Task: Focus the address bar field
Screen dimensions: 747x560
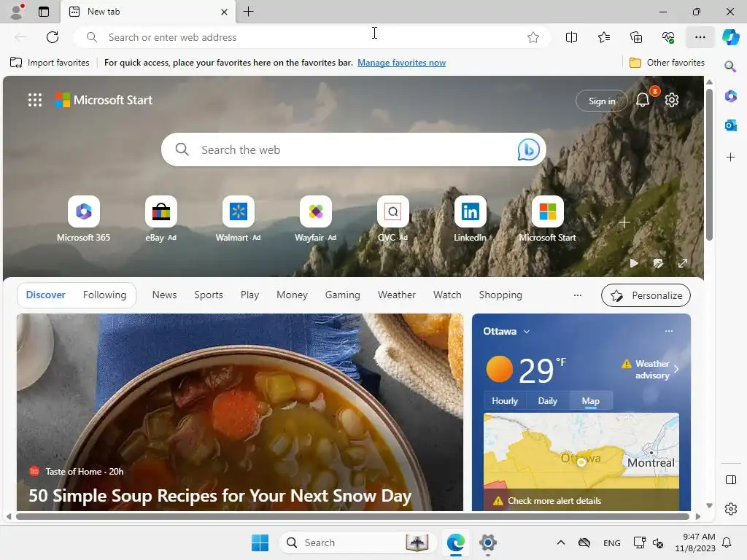Action: click(312, 37)
